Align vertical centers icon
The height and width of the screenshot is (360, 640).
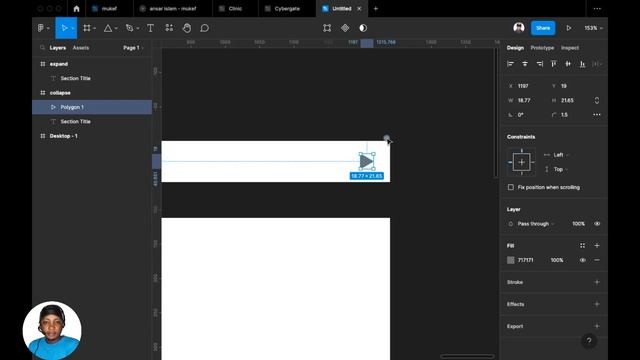click(568, 64)
